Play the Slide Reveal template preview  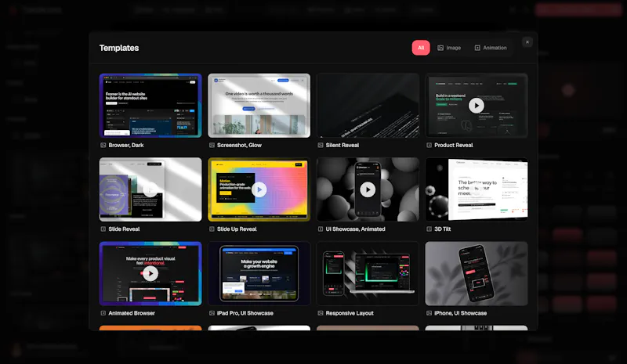(x=150, y=189)
